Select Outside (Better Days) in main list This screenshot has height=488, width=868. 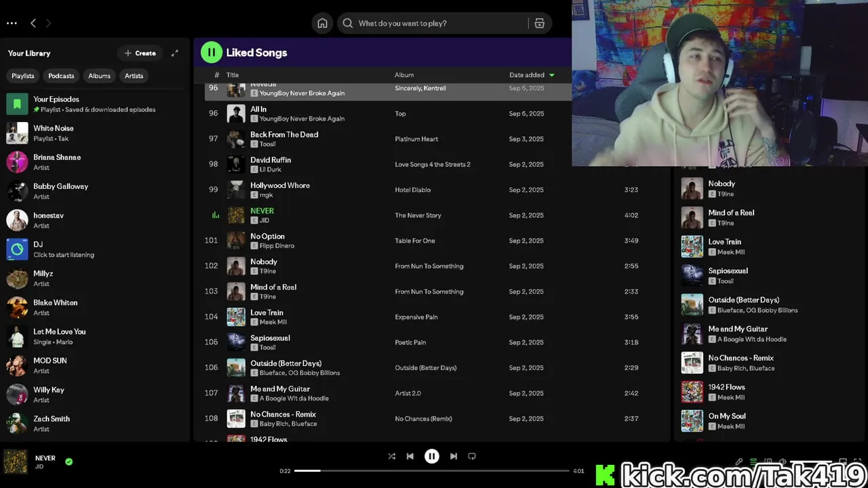tap(285, 363)
